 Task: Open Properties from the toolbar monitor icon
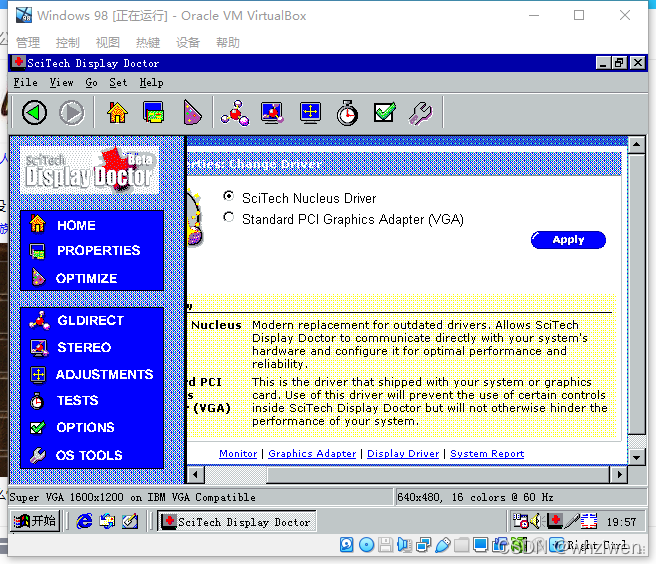click(x=154, y=113)
